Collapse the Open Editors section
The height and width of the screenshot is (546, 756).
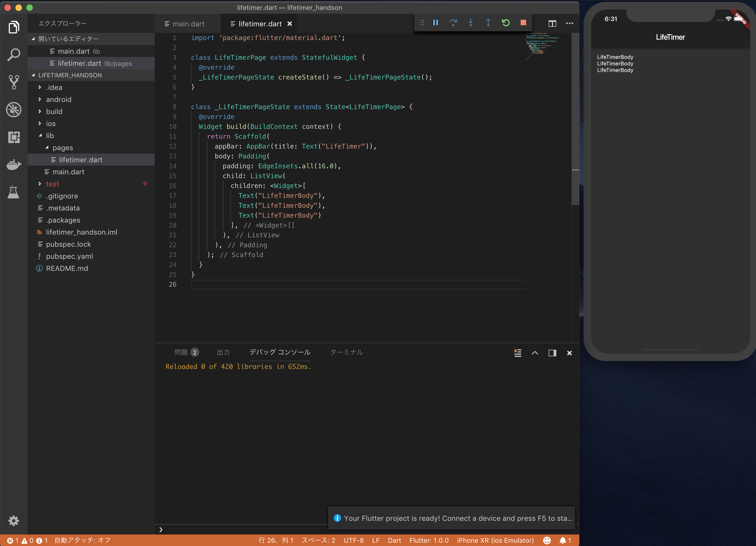[91, 39]
